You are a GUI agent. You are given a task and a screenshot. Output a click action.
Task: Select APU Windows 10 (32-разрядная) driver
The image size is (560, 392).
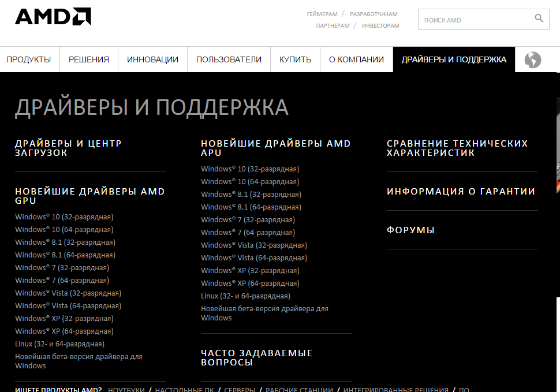(x=250, y=169)
